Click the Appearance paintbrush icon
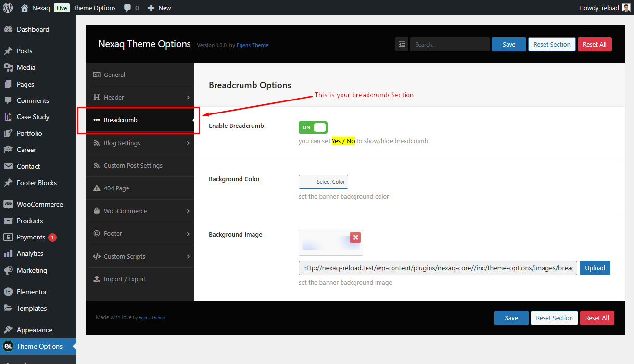The image size is (634, 364). tap(8, 330)
